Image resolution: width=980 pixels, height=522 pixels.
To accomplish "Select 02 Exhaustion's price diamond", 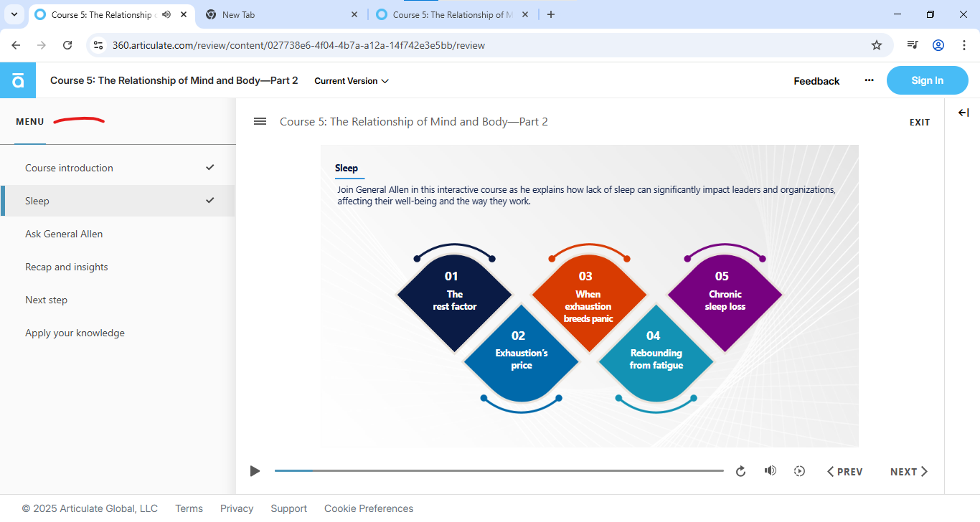I will tap(522, 353).
